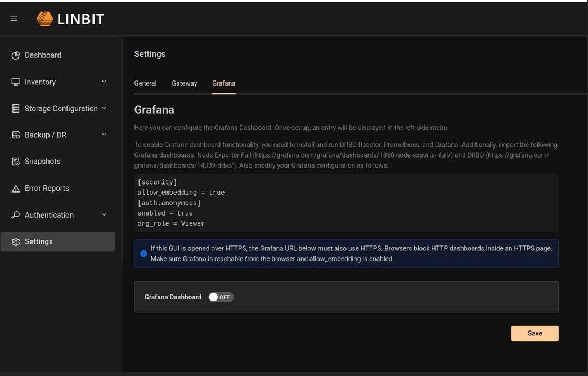Click the 'org_role = Viewer' line

pos(171,223)
